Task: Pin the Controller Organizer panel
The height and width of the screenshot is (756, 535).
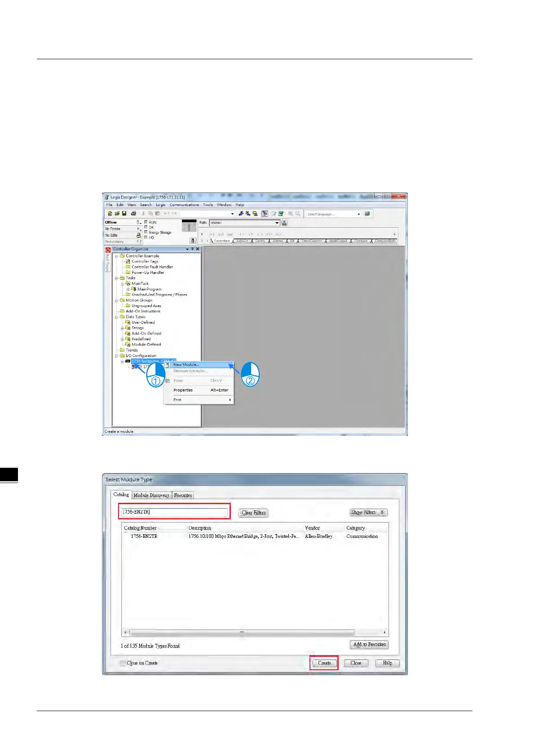Action: point(193,249)
